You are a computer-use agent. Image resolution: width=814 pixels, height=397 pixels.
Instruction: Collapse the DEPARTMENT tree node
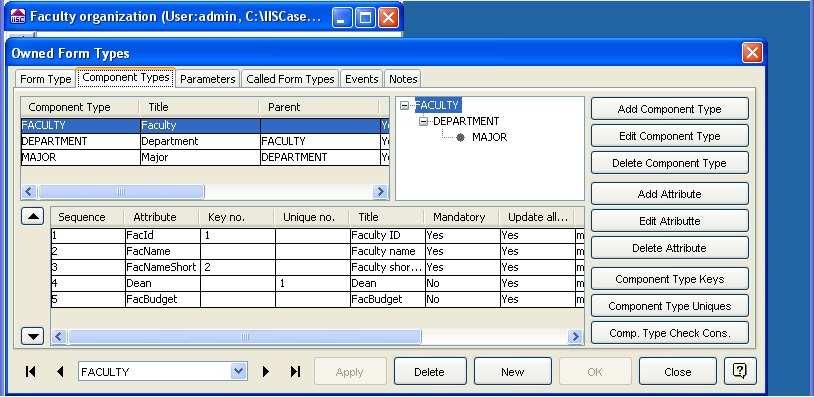423,121
